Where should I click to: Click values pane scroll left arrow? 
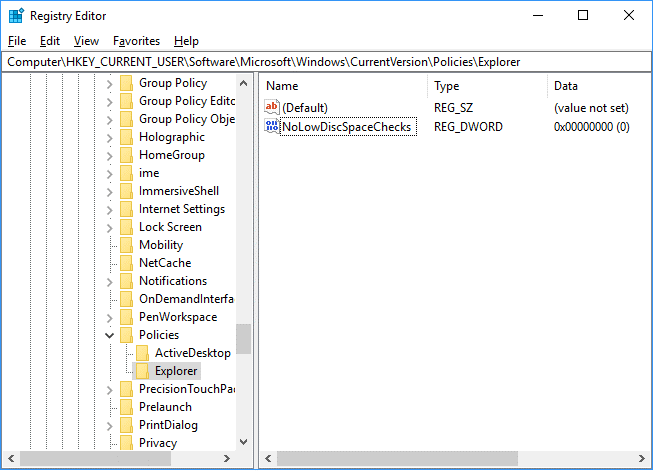pos(268,459)
